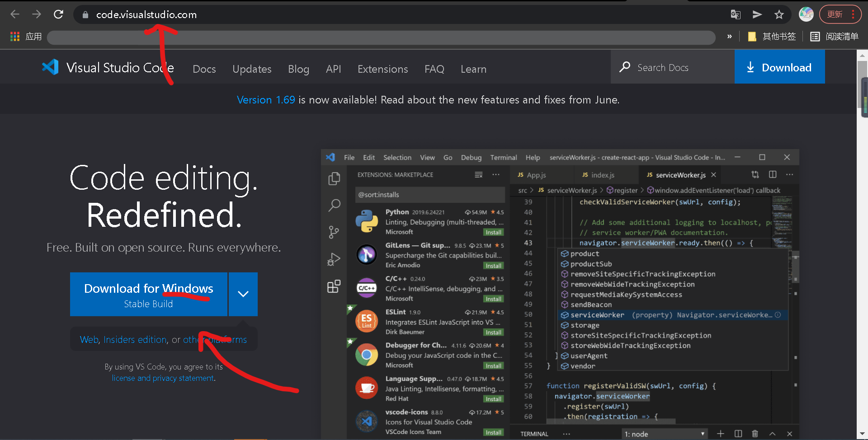This screenshot has width=868, height=440.
Task: Kill the terminal with the trash icon
Action: pyautogui.click(x=755, y=433)
